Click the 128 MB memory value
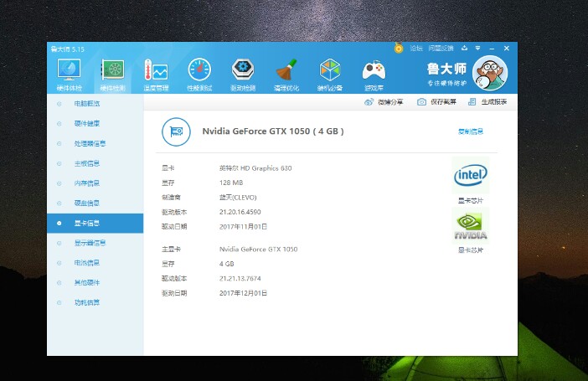 click(231, 183)
